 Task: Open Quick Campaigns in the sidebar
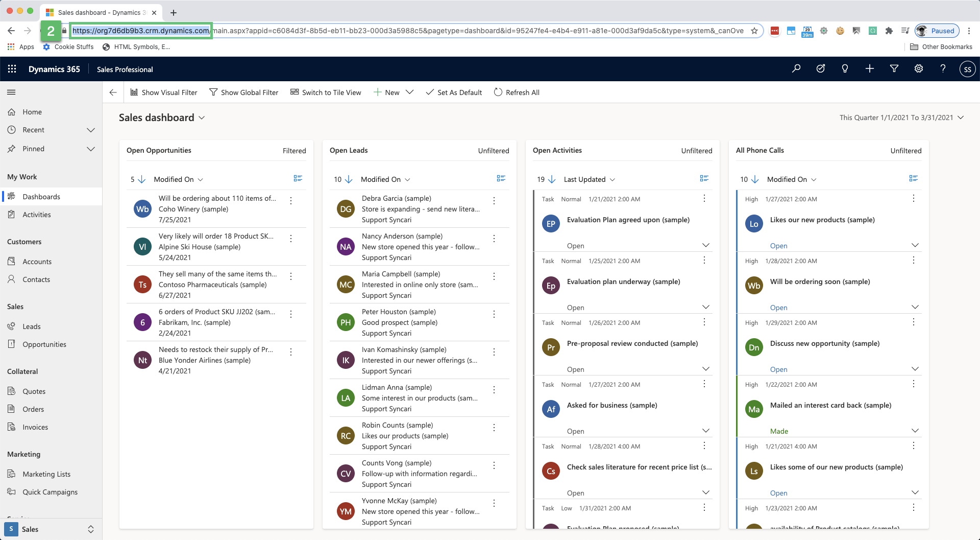point(51,492)
